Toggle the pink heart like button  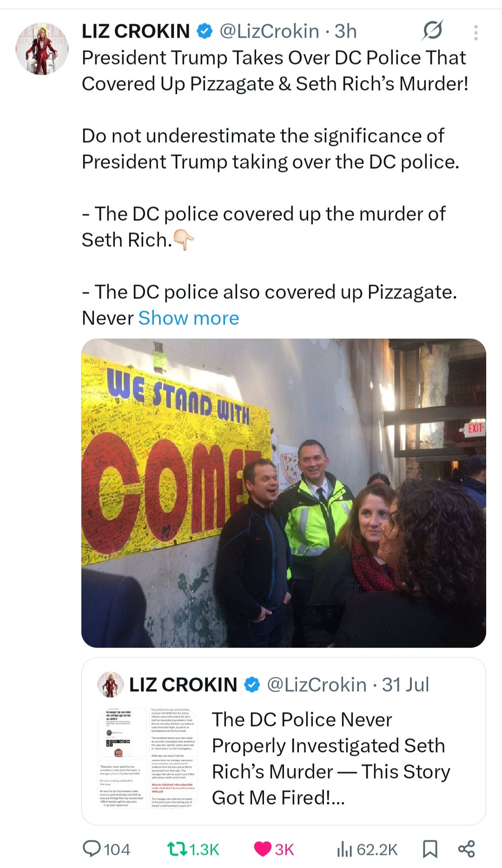click(x=263, y=849)
